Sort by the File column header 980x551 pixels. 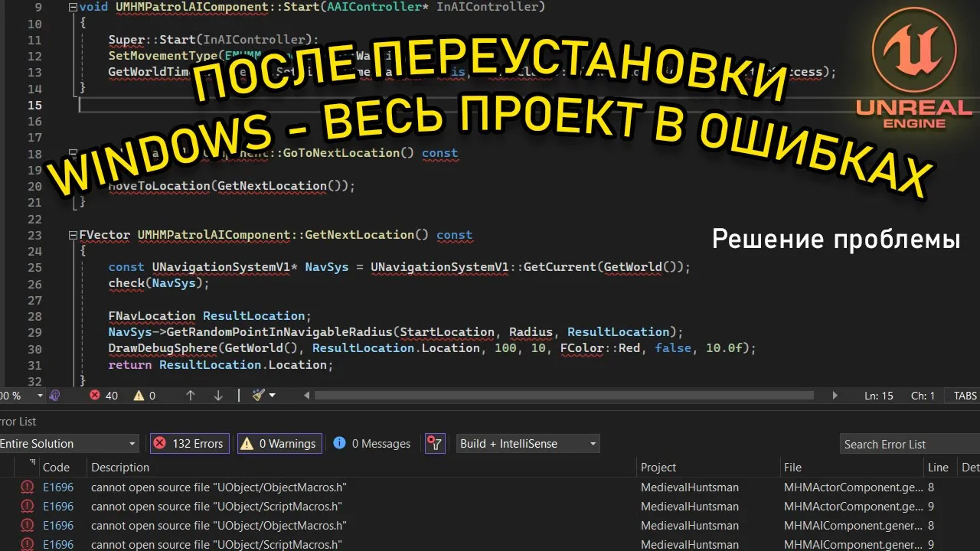click(x=792, y=467)
